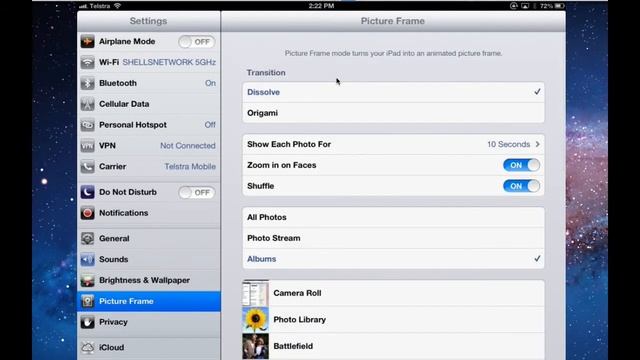Open VPN settings row
The height and width of the screenshot is (360, 640).
point(149,146)
